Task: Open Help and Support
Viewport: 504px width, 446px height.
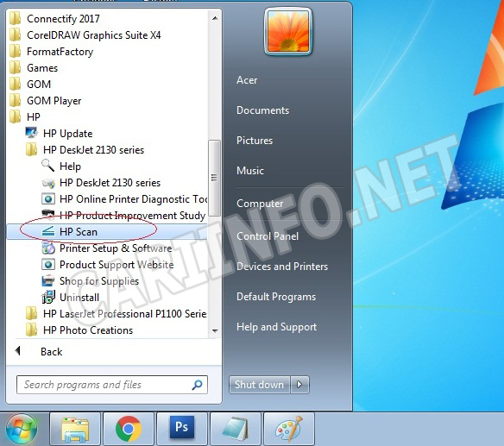Action: pos(276,327)
